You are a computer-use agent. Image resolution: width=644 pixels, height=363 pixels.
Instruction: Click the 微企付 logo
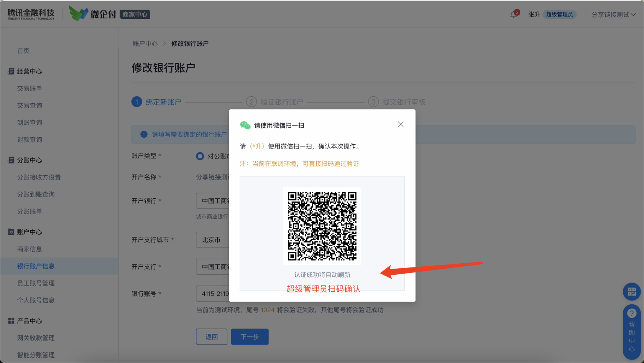93,14
